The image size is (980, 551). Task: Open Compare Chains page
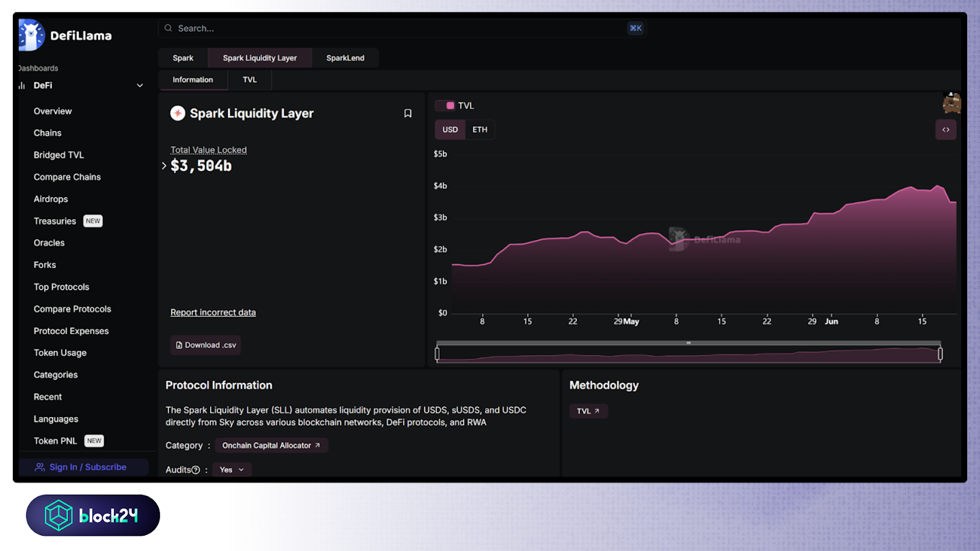(67, 178)
